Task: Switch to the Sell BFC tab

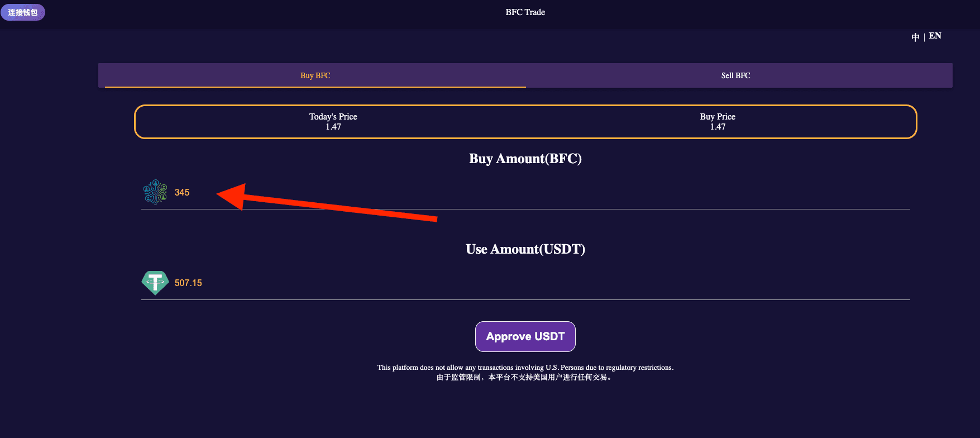Action: pyautogui.click(x=735, y=75)
